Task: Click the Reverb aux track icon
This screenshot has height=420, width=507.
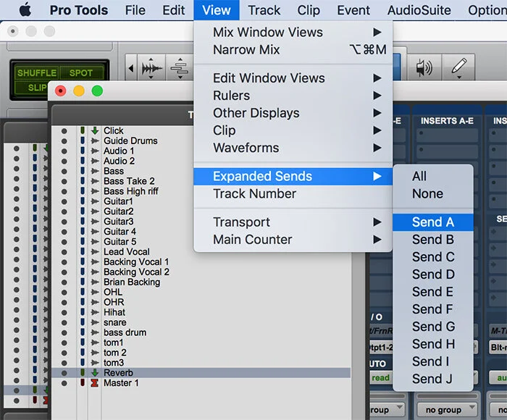Action: (95, 373)
